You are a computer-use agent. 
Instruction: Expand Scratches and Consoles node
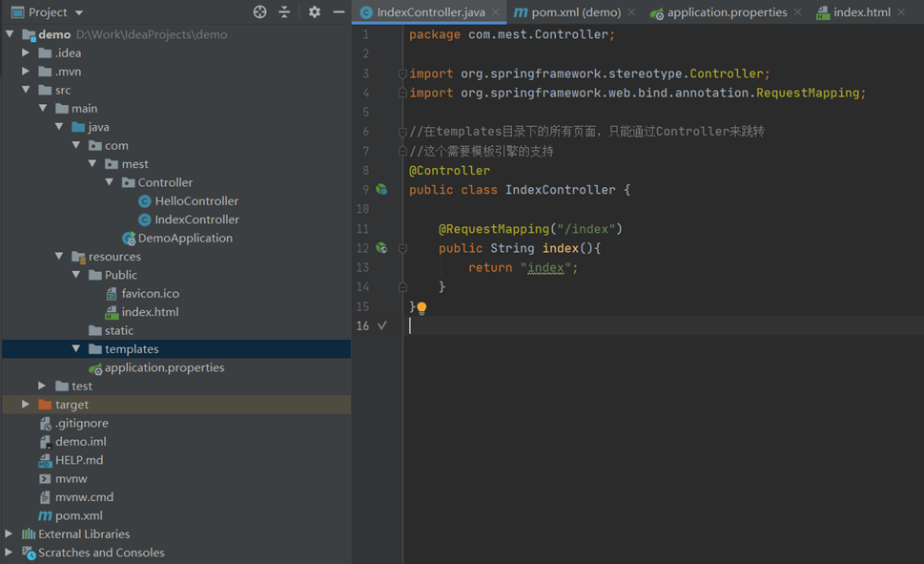tap(9, 553)
